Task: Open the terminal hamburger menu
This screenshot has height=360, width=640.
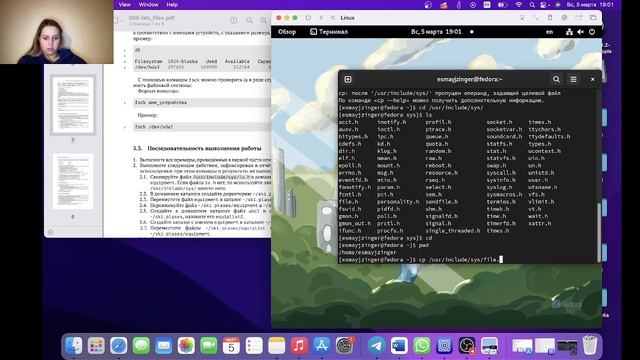Action: (573, 79)
